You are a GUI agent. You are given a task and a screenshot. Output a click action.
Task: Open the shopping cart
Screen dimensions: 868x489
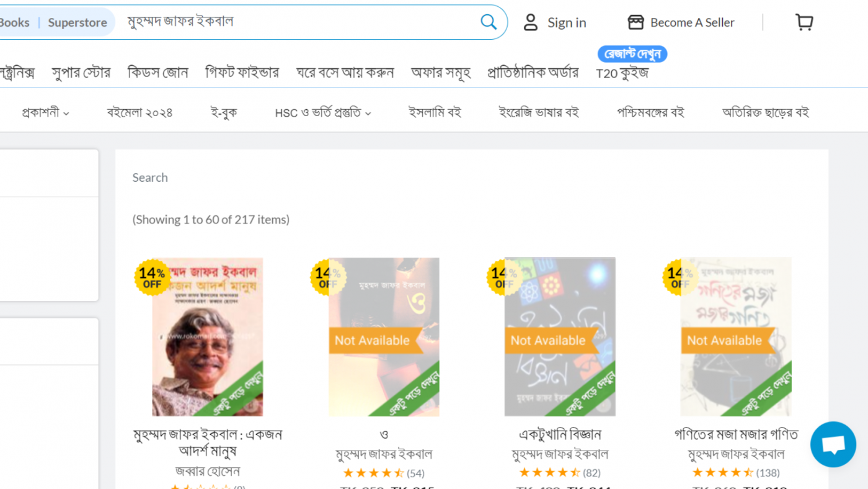coord(804,22)
